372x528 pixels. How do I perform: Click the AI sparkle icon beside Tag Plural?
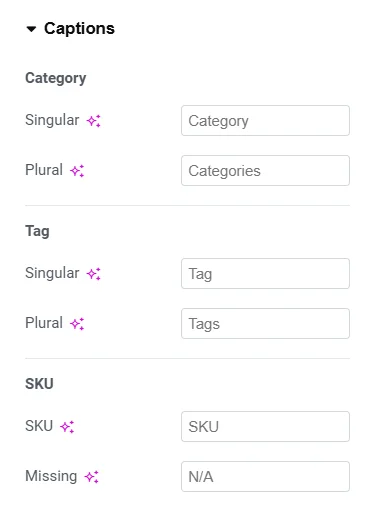77,324
